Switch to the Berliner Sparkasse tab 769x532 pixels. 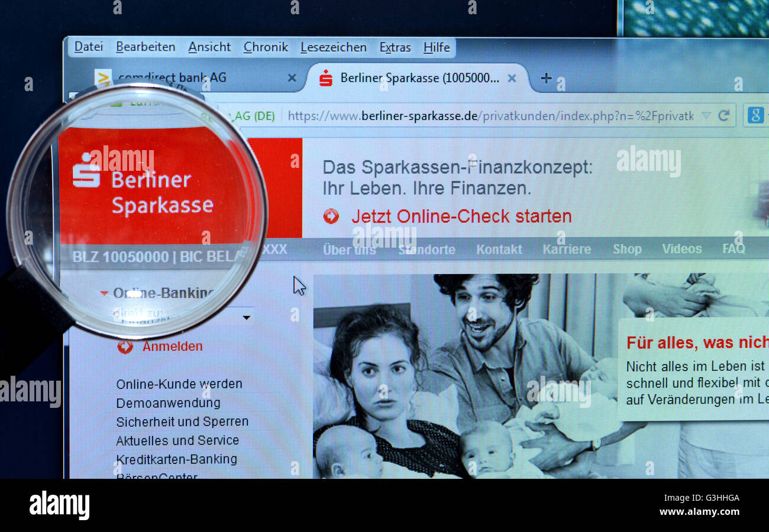coord(419,78)
